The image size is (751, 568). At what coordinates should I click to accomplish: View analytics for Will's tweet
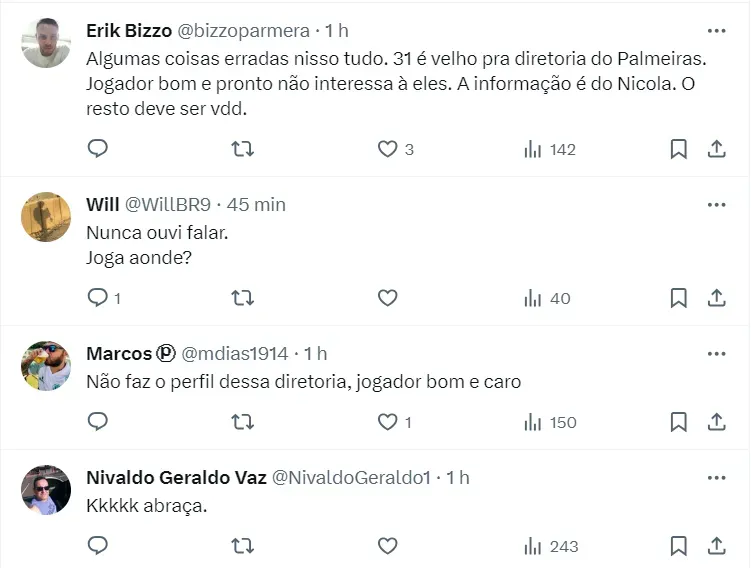pyautogui.click(x=547, y=298)
